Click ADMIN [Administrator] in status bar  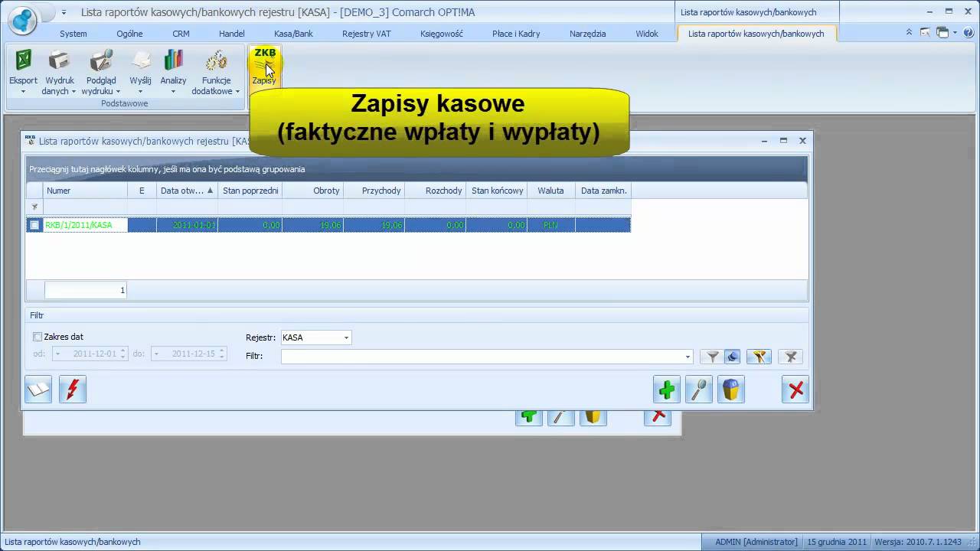(756, 542)
